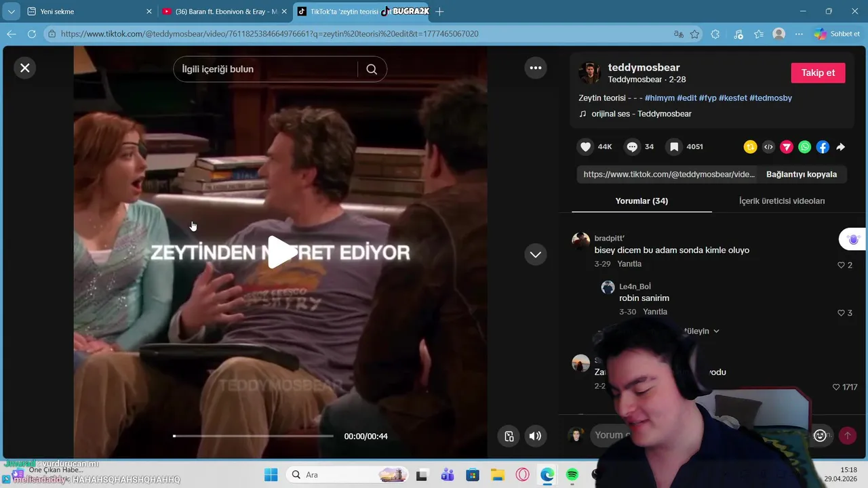The width and height of the screenshot is (868, 488).
Task: Post comment with red arrow button
Action: tap(847, 436)
